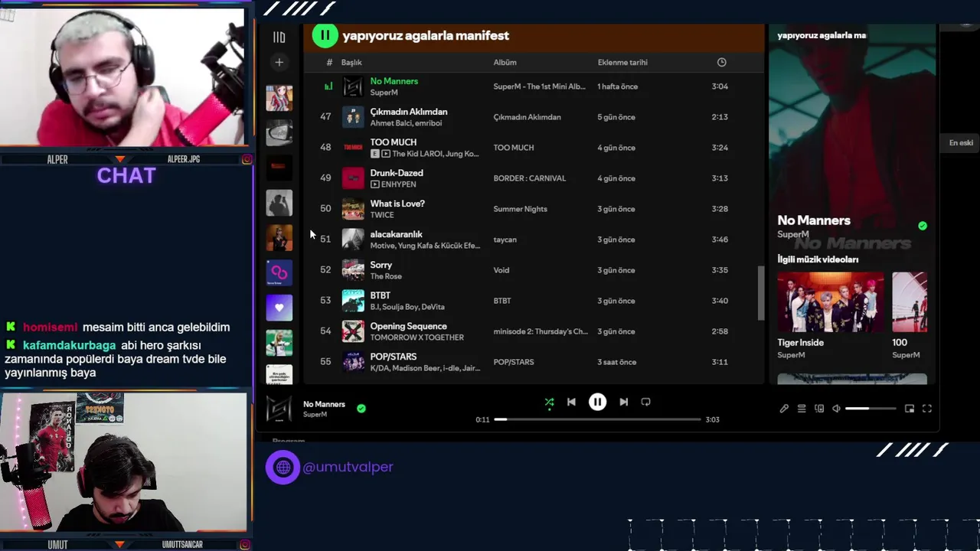The width and height of the screenshot is (980, 551).
Task: Select track Sorry by The Rose
Action: click(381, 265)
